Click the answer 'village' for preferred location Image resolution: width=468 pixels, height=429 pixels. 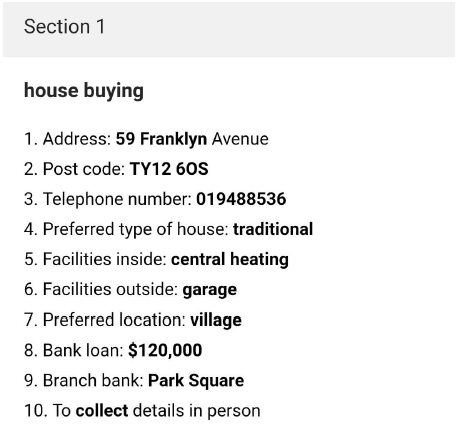click(216, 320)
